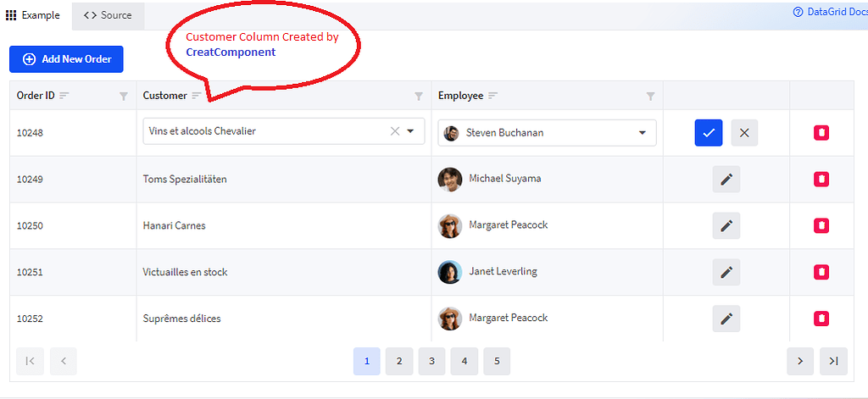Jump to the last page of results
The image size is (868, 399).
pyautogui.click(x=834, y=362)
